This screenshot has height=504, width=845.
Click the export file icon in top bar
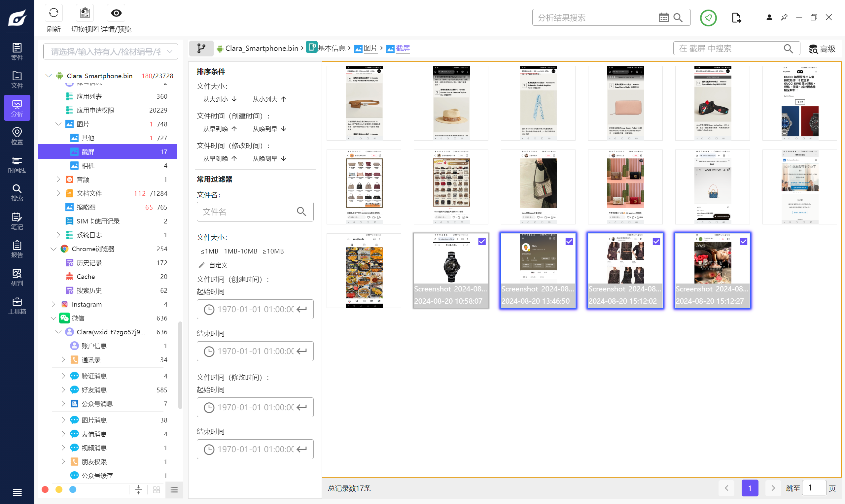[736, 18]
